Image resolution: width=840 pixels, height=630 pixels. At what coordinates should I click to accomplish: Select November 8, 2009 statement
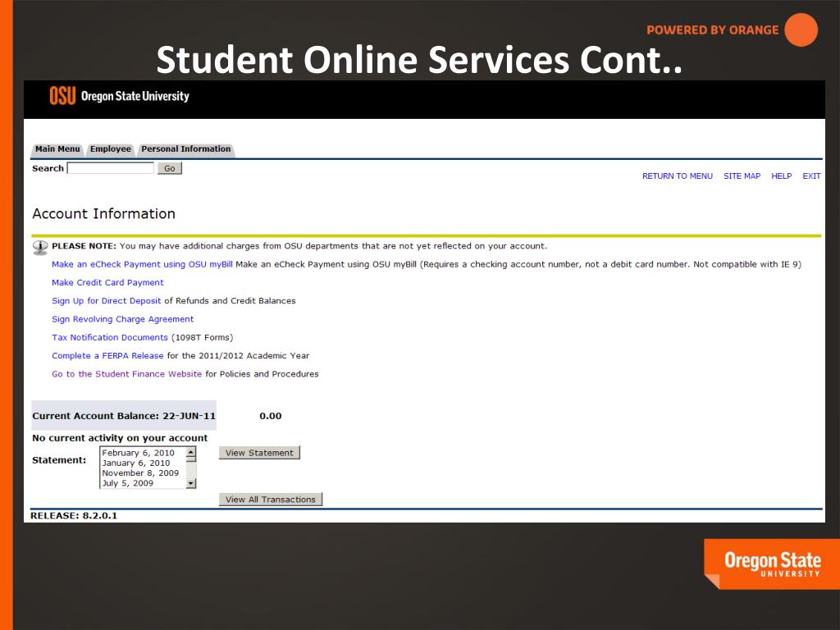(140, 473)
